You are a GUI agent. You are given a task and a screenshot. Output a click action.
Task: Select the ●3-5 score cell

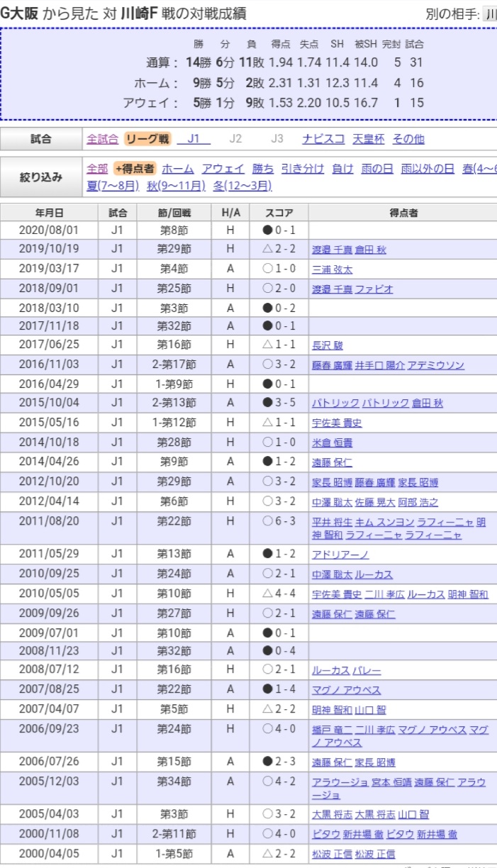tap(279, 404)
